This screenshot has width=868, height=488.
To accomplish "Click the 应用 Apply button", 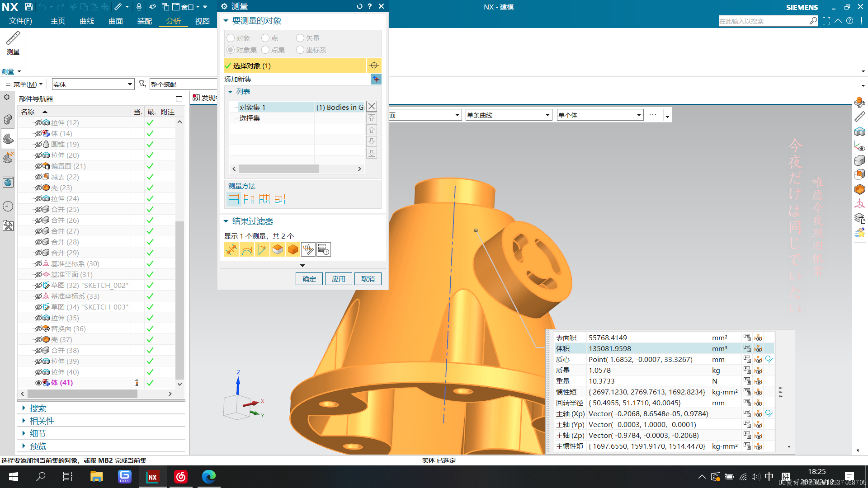I will (x=339, y=279).
